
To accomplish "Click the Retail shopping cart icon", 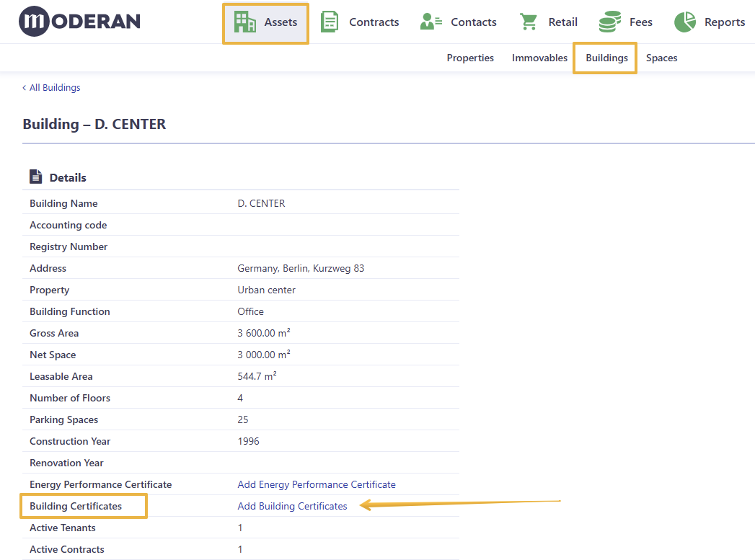I will [x=529, y=22].
